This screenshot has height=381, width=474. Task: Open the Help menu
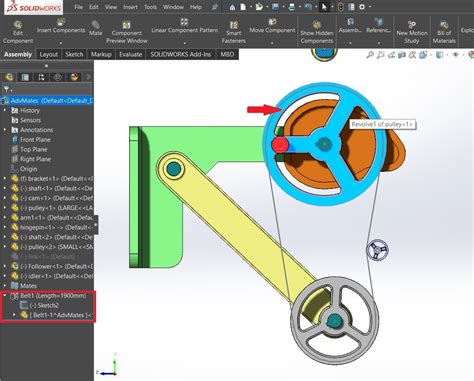point(196,7)
